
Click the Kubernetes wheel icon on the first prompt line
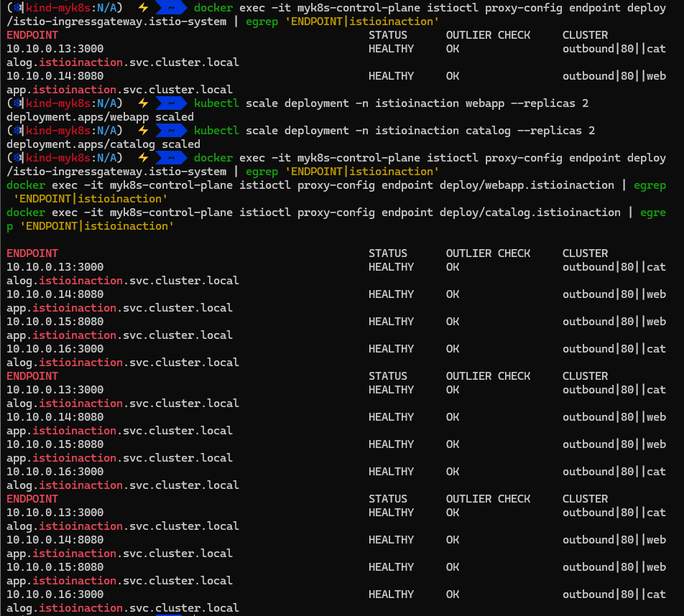pos(17,8)
